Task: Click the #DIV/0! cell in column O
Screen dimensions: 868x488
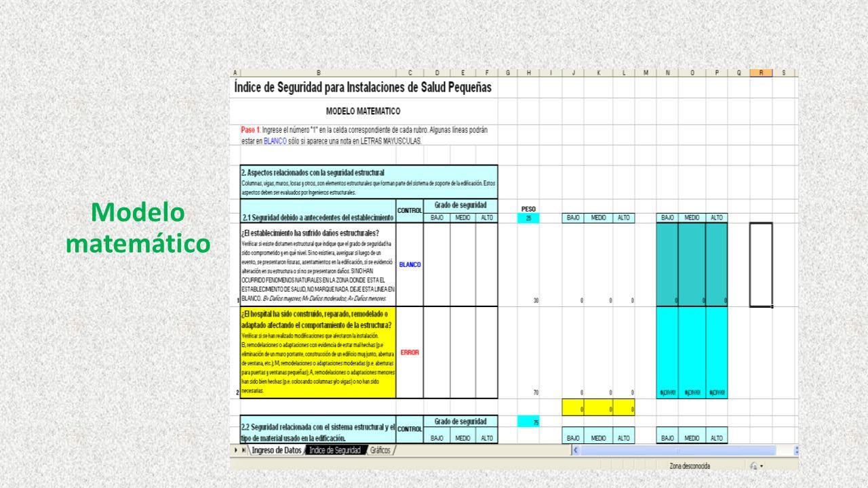Action: 692,352
